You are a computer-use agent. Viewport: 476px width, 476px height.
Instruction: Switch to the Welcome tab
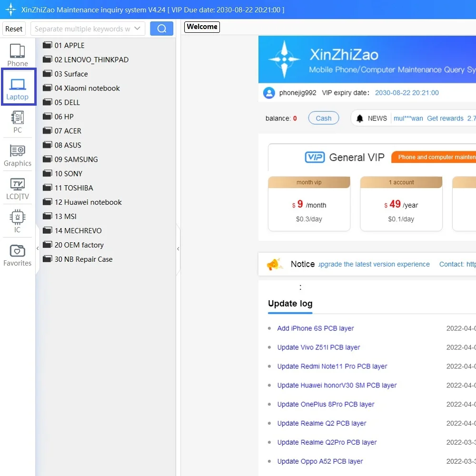202,27
